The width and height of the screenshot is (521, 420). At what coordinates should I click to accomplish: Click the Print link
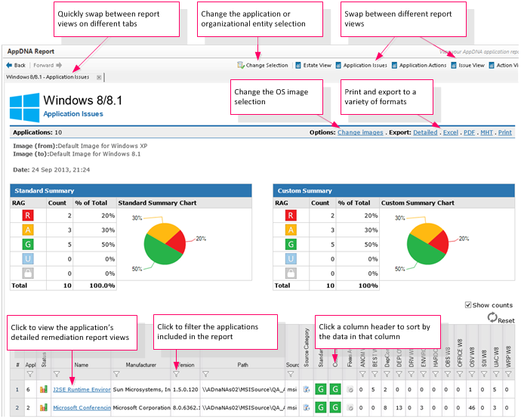coord(504,132)
